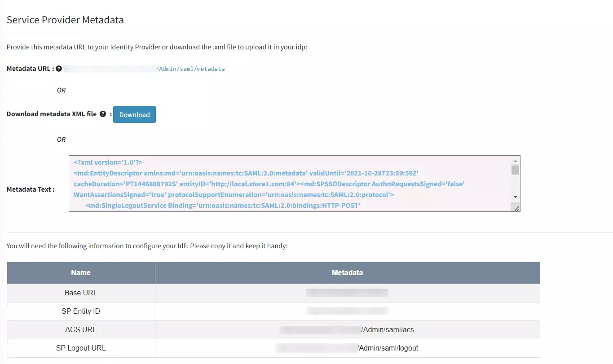This screenshot has width=613, height=364.
Task: Select the SP Entity ID row label
Action: (81, 311)
